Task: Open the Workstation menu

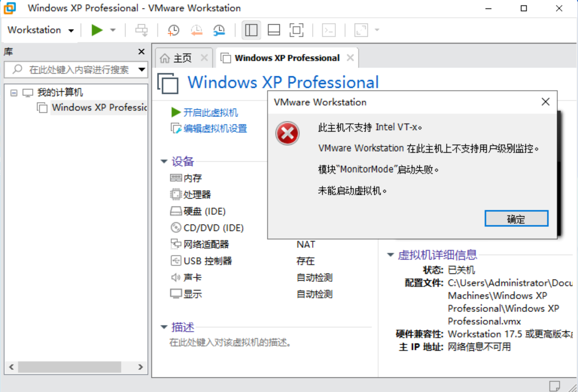Action: click(x=41, y=30)
